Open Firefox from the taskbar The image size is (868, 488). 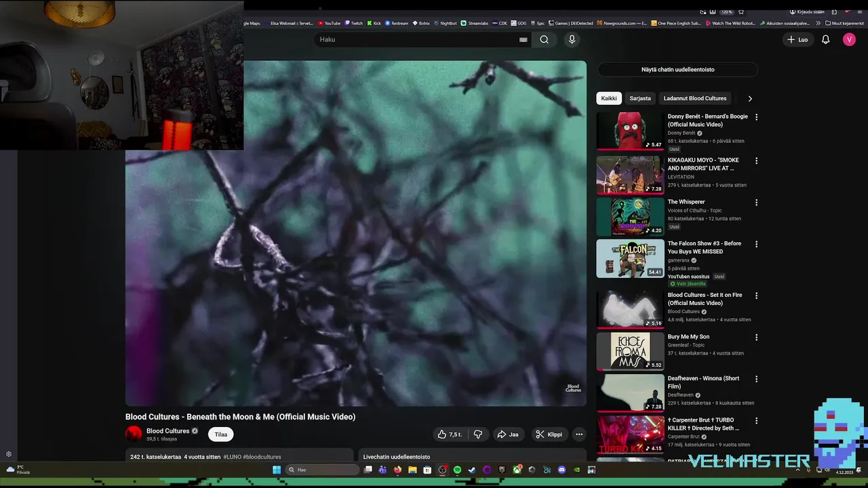point(397,470)
